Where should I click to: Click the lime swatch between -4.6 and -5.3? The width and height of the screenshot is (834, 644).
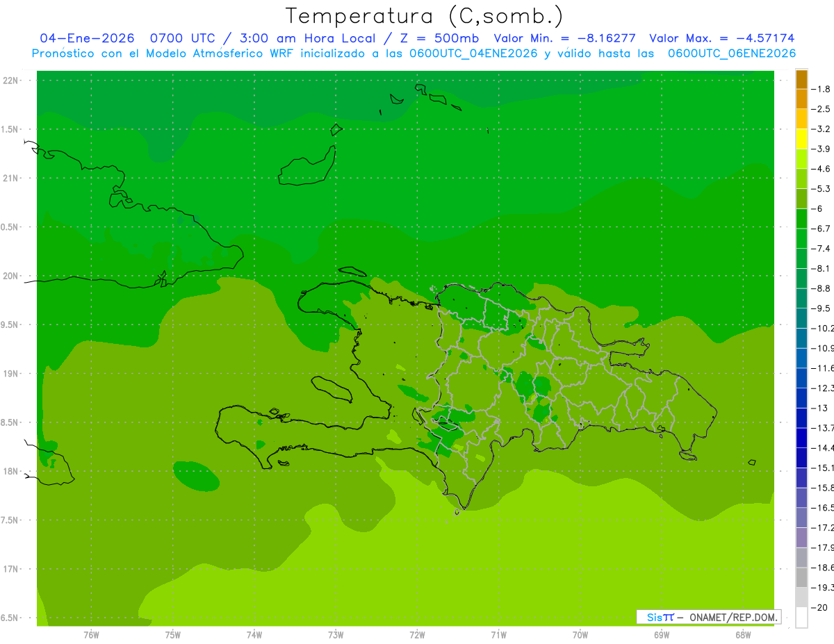(801, 179)
